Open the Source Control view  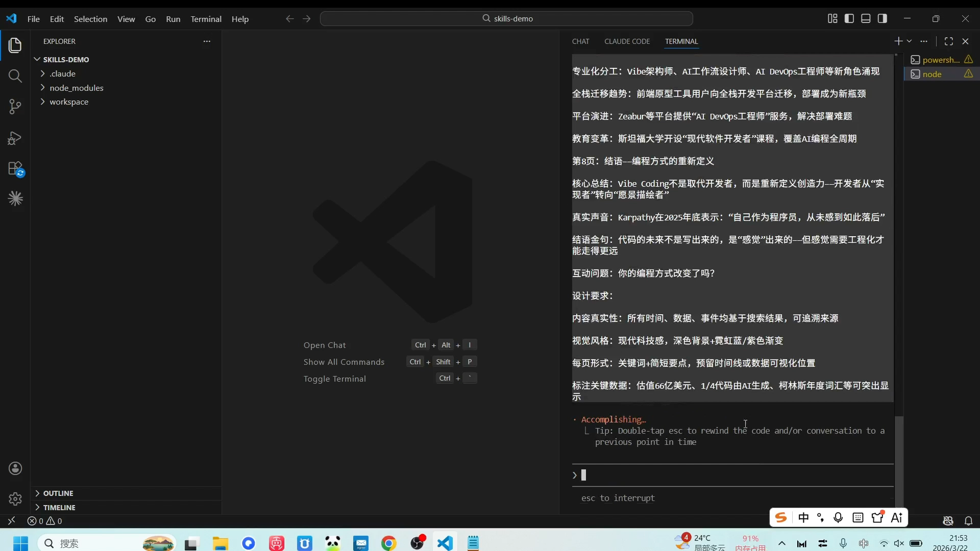[15, 107]
